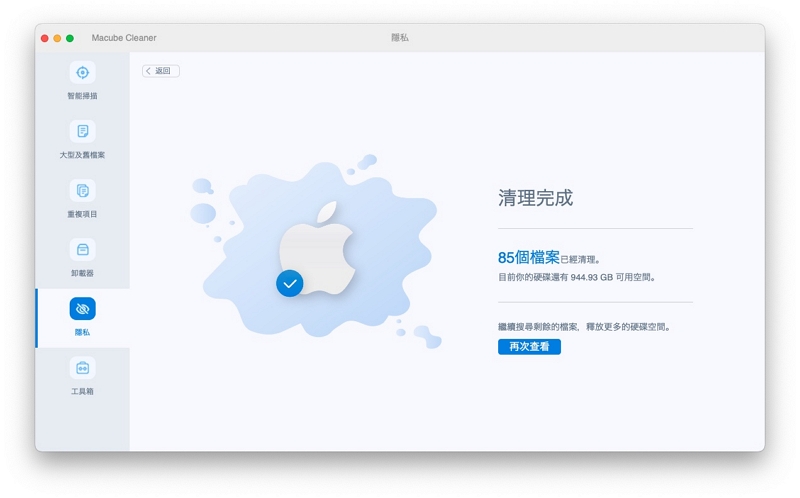
Task: Click the 卸載器 sidebar label
Action: 82,273
